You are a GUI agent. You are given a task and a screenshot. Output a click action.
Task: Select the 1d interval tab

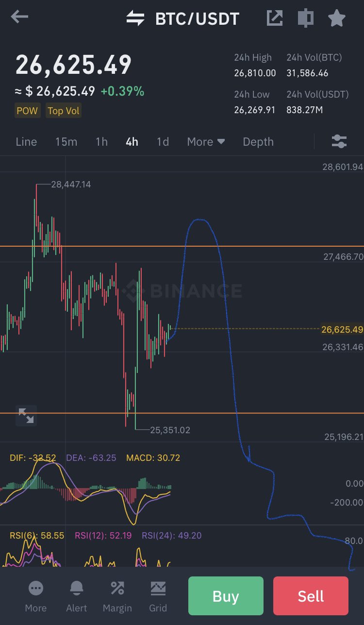[163, 142]
